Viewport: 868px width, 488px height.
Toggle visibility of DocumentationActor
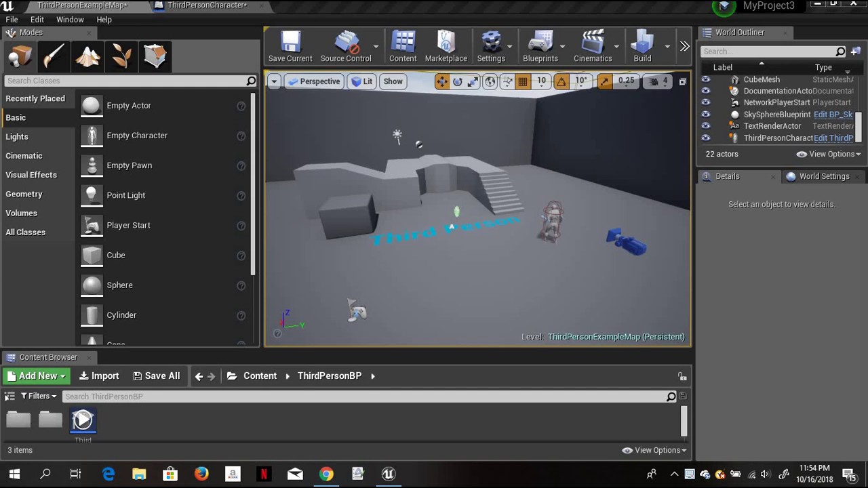click(706, 91)
